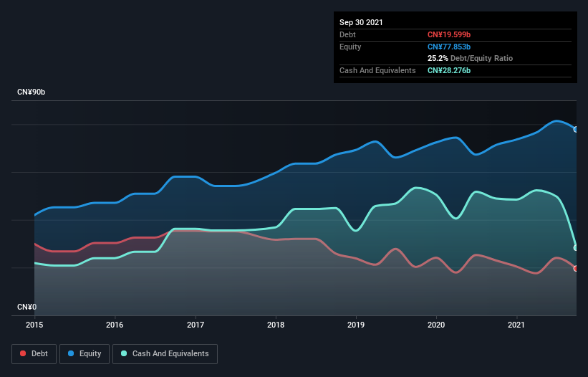This screenshot has height=377, width=588.
Task: Click the CN¥28.276b cash value
Action: [x=449, y=70]
